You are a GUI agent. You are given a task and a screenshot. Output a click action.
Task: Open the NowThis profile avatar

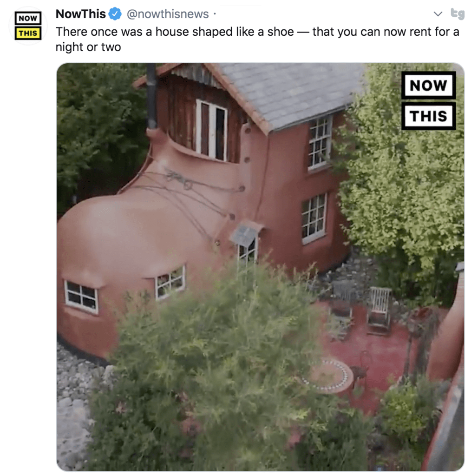28,26
